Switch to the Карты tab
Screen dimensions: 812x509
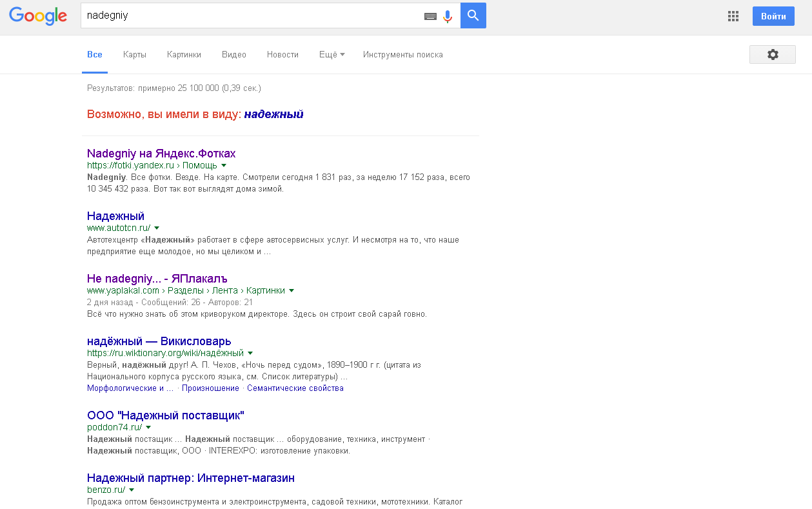coord(135,55)
